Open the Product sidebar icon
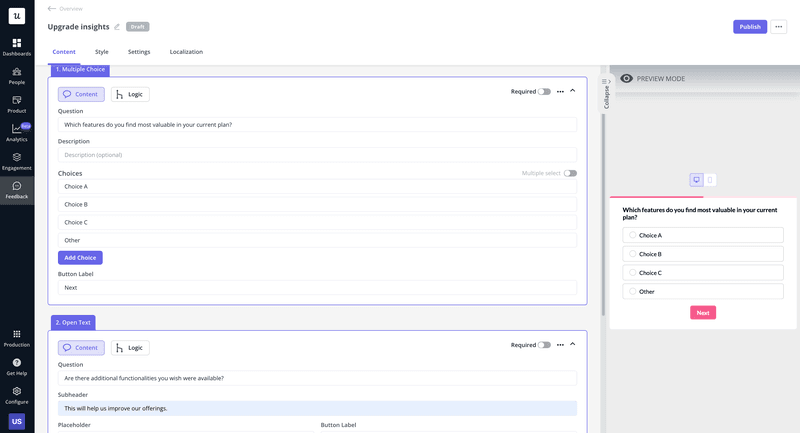This screenshot has height=433, width=800. point(17,101)
